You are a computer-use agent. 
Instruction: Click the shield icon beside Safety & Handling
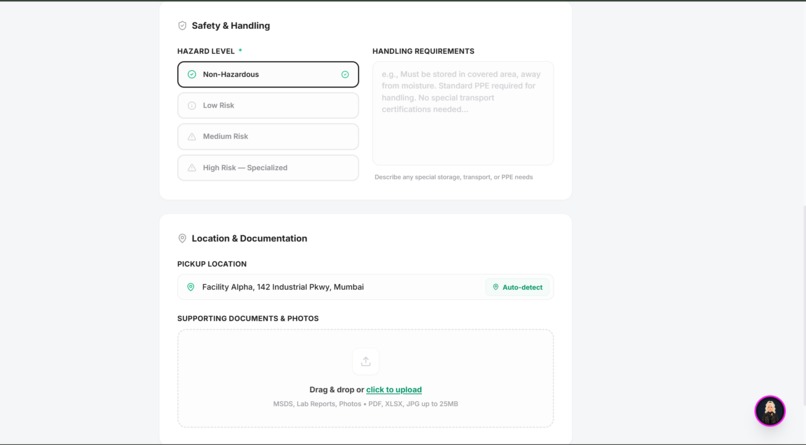(x=182, y=26)
